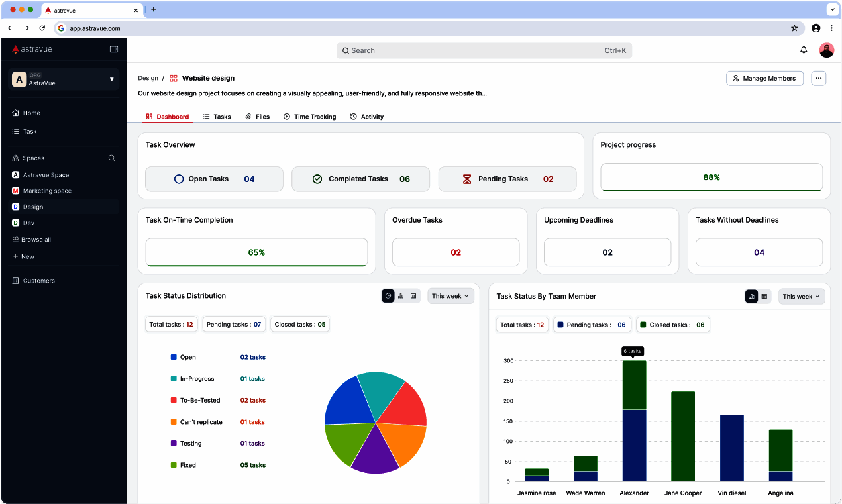Viewport: 842px width, 504px height.
Task: Show Task Status By Team Member as table
Action: click(764, 297)
